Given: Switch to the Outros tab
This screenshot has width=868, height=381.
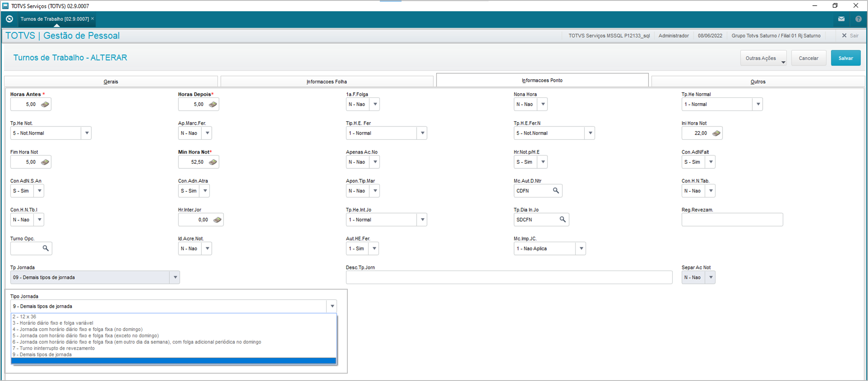Looking at the screenshot, I should tap(758, 81).
